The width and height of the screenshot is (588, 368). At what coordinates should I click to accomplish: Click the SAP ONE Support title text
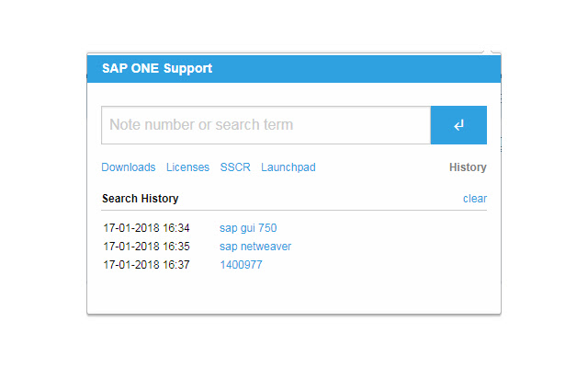[156, 69]
